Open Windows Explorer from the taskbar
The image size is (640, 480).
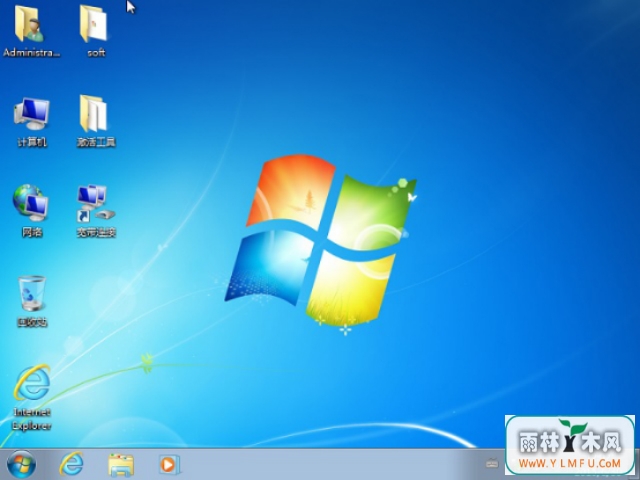coord(121,464)
